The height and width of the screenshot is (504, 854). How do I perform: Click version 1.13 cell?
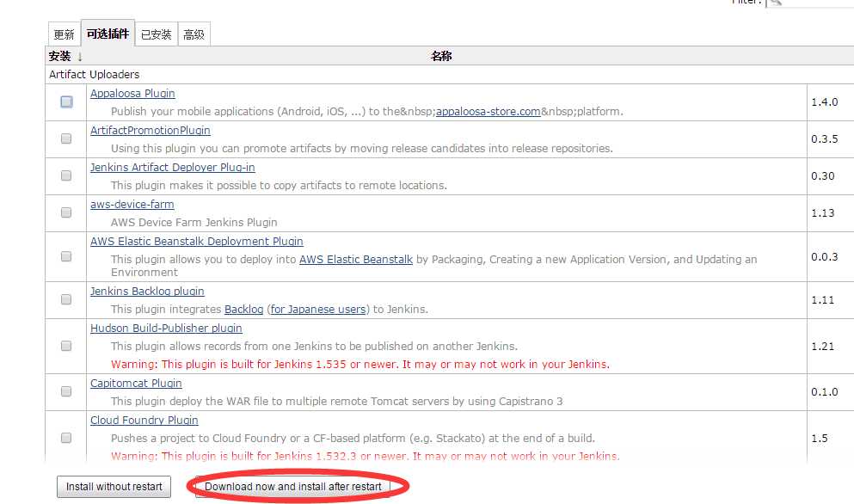click(823, 213)
